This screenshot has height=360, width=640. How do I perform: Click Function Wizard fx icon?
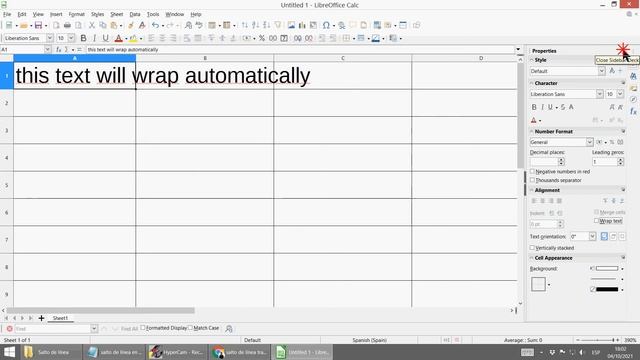59,49
